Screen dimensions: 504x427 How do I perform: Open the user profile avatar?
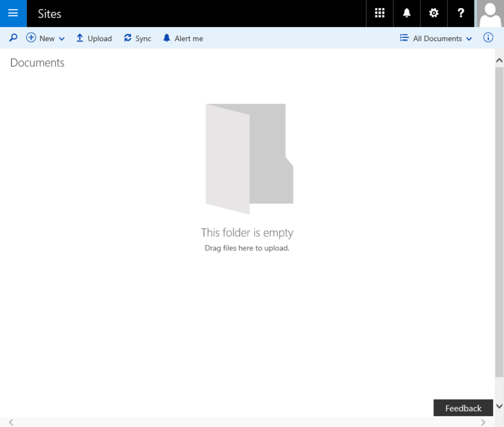(x=490, y=13)
